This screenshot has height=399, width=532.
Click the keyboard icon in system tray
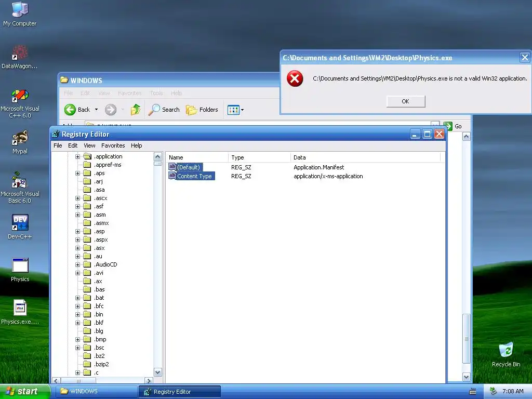473,392
